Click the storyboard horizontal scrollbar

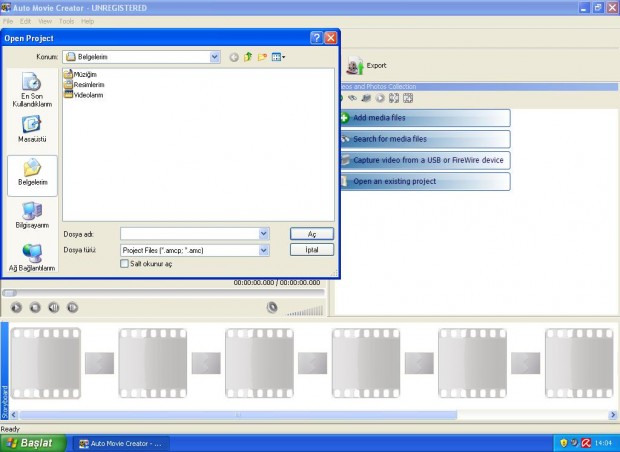[238, 415]
